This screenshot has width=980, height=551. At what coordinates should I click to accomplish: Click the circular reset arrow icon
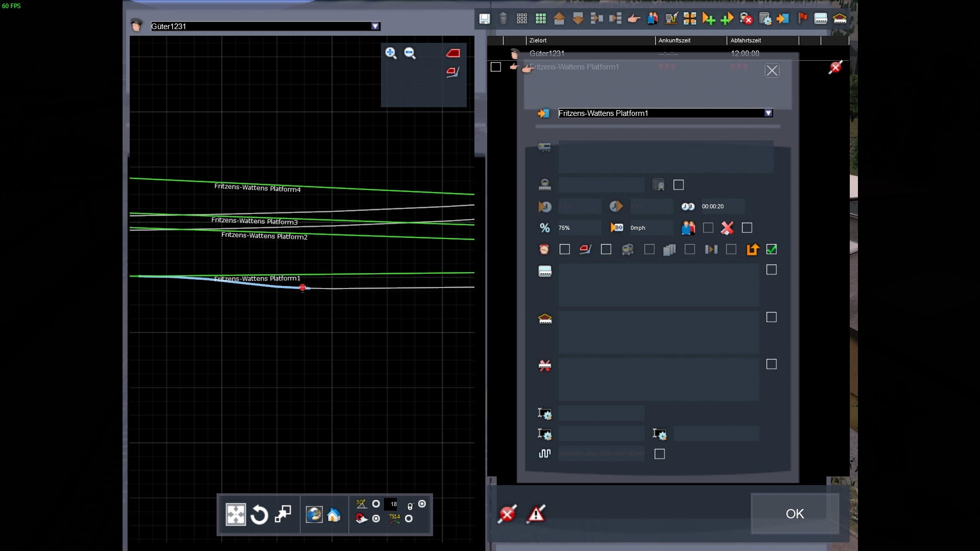(259, 515)
